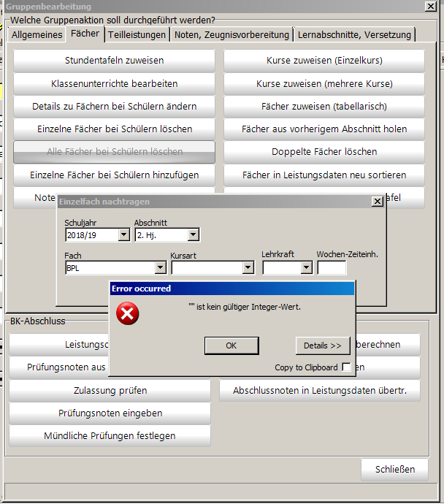
Task: Click Fächer aus vorherigem Abschnitt holen
Action: click(x=324, y=129)
